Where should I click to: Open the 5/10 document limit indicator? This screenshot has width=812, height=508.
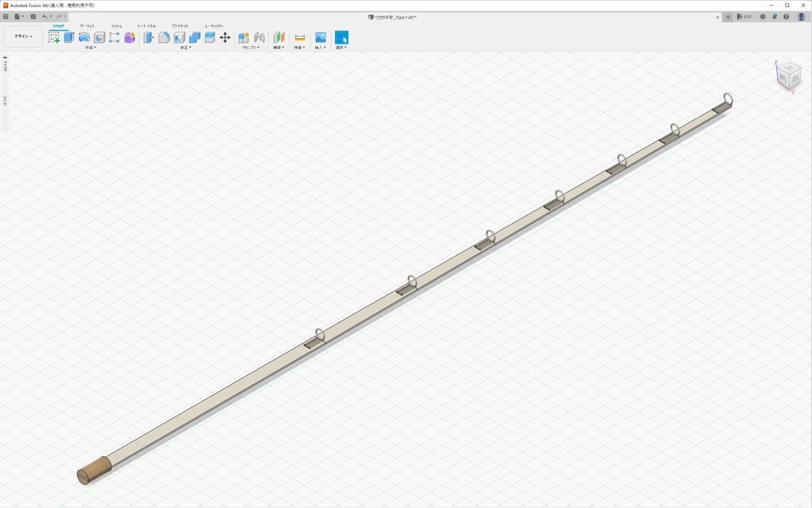[x=744, y=17]
